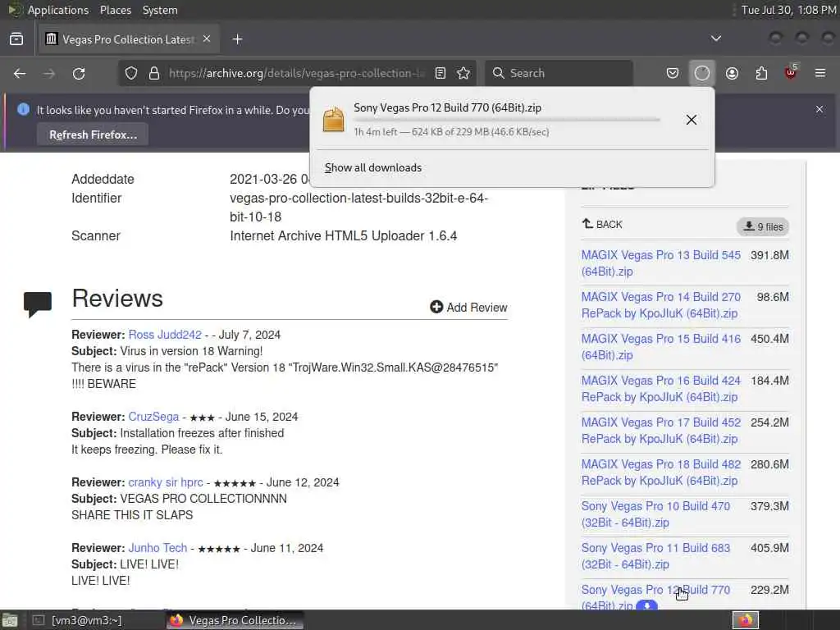This screenshot has height=630, width=840.
Task: Download MAGIX Vegas Pro 17 Build 452 zip
Action: pyautogui.click(x=660, y=430)
